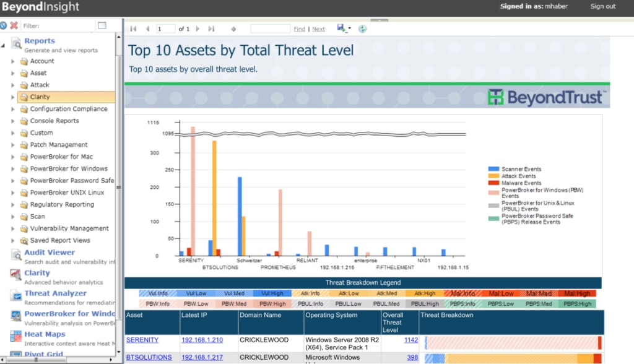Open IP link 192.168.1.210
Screen dimensions: 634x364
point(202,340)
